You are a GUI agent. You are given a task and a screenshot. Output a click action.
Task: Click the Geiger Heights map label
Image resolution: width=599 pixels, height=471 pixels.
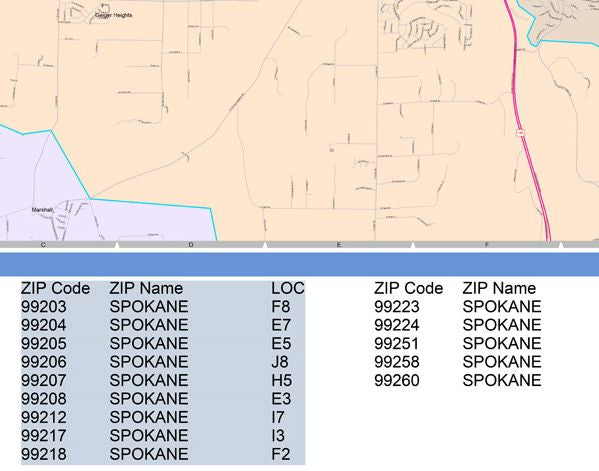coord(113,15)
